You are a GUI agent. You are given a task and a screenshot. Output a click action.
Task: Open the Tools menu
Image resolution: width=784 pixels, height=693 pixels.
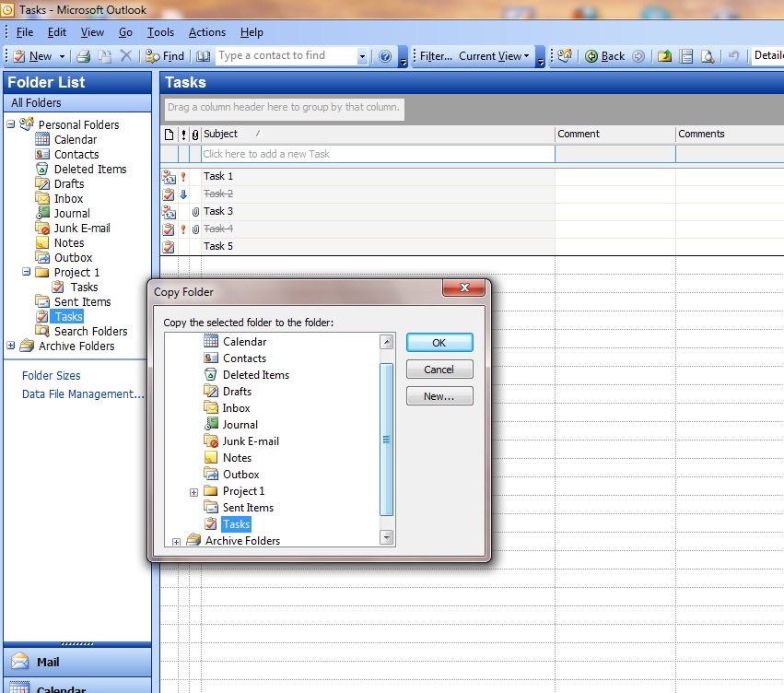160,32
